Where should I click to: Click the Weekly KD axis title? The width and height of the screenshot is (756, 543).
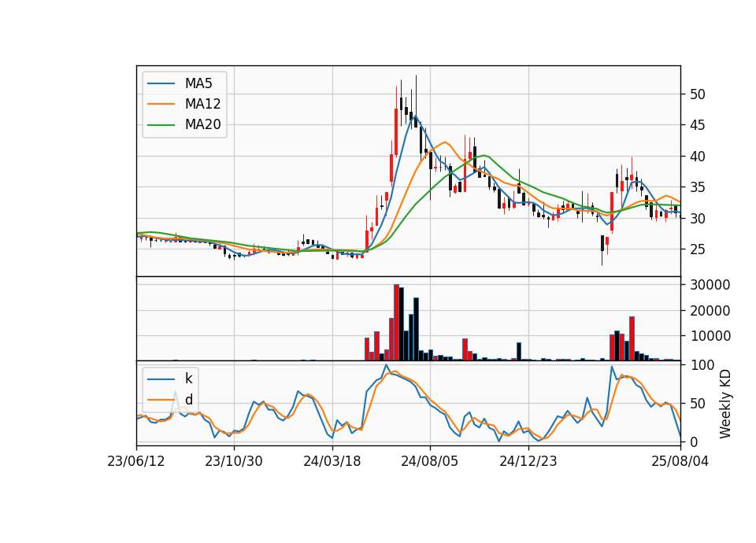(725, 404)
